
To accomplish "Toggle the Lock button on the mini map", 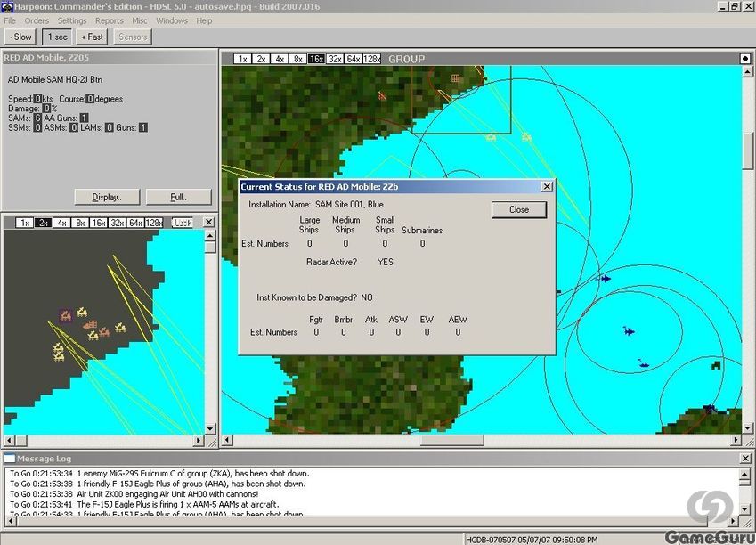I will point(182,223).
